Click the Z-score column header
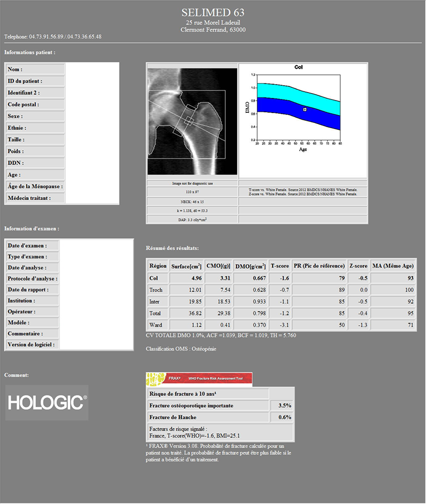 (358, 266)
